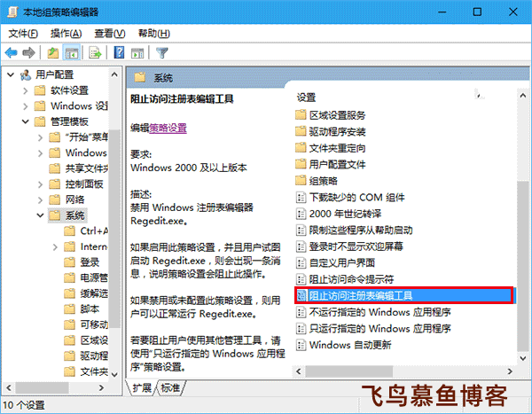This screenshot has width=532, height=414.
Task: Click the 用户配置 user icon in tree
Action: pos(26,74)
